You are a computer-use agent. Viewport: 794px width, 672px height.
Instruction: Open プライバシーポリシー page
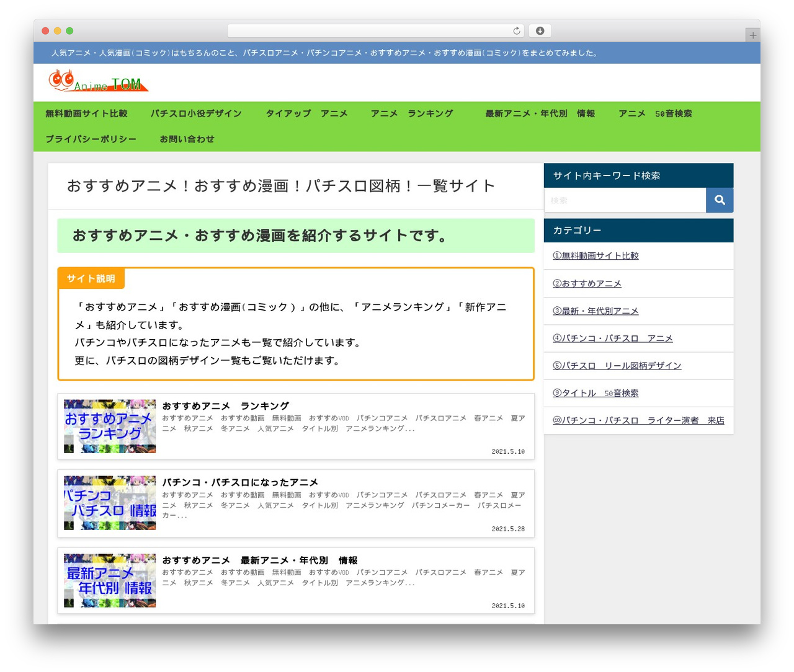tap(91, 139)
